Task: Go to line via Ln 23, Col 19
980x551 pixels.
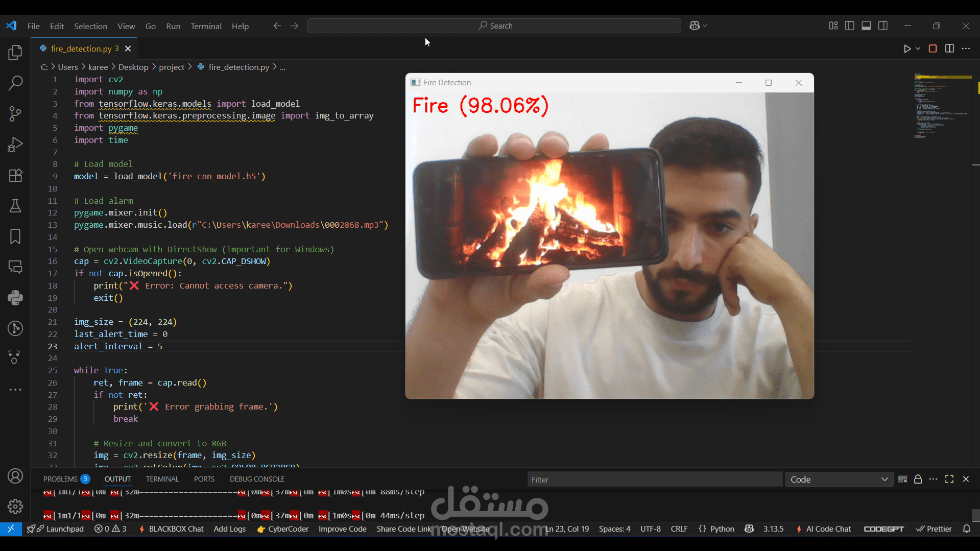Action: tap(567, 529)
